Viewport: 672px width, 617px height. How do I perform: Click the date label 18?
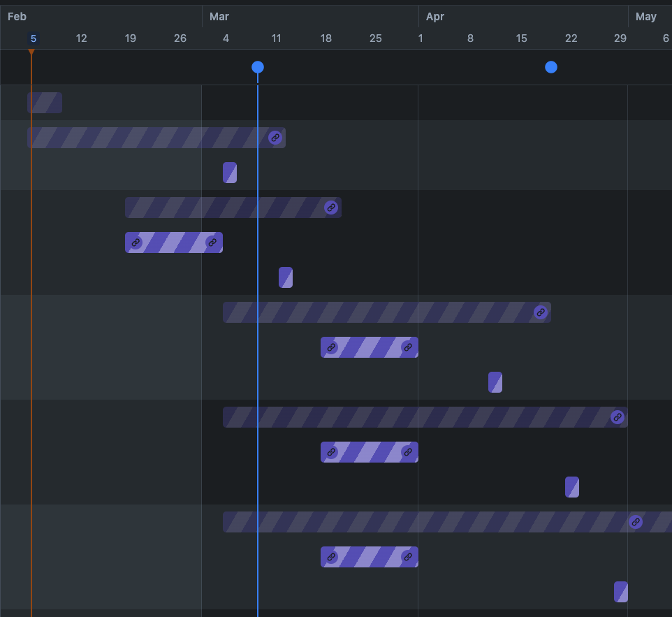326,38
